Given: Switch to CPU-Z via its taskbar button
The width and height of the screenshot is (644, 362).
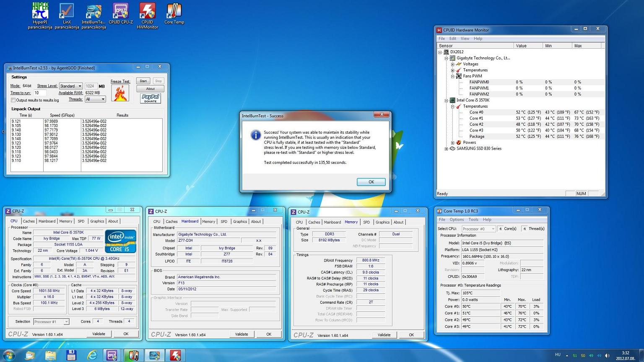Looking at the screenshot, I should click(x=112, y=355).
